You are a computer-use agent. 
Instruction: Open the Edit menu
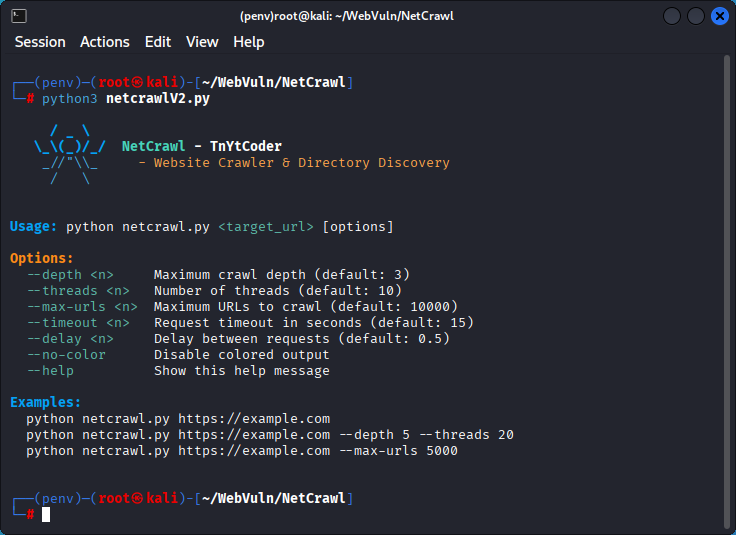click(x=158, y=42)
